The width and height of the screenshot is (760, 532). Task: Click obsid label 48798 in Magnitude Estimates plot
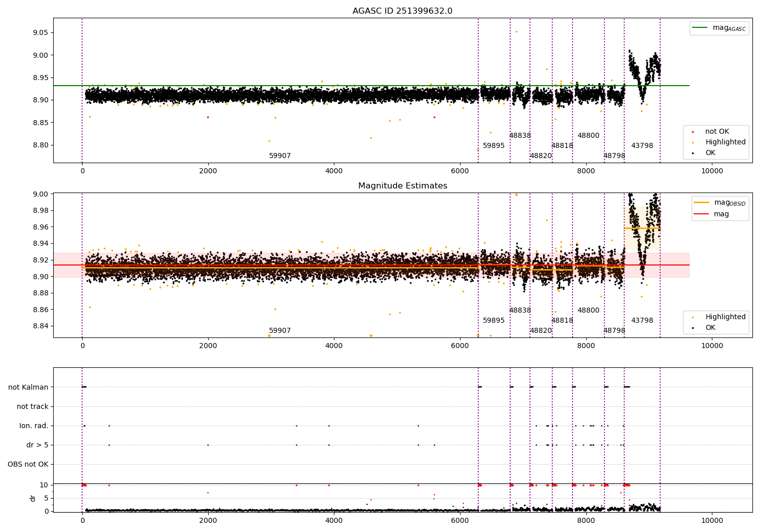(x=614, y=331)
